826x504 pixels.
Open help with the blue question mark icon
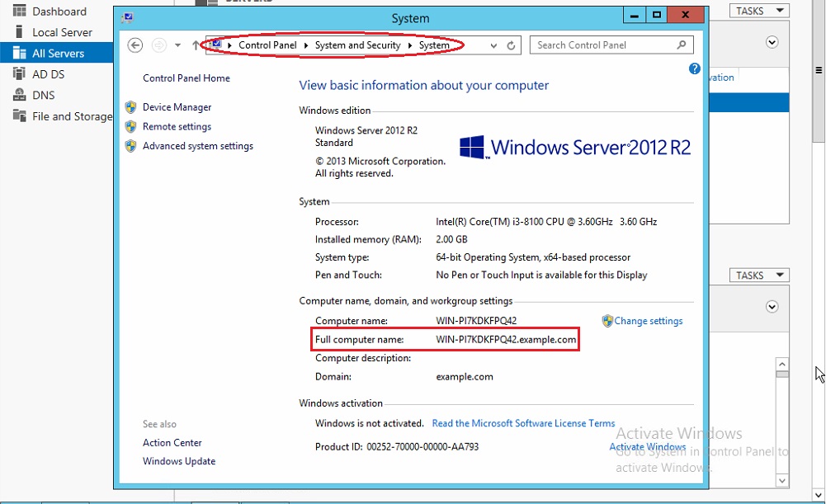coord(694,69)
